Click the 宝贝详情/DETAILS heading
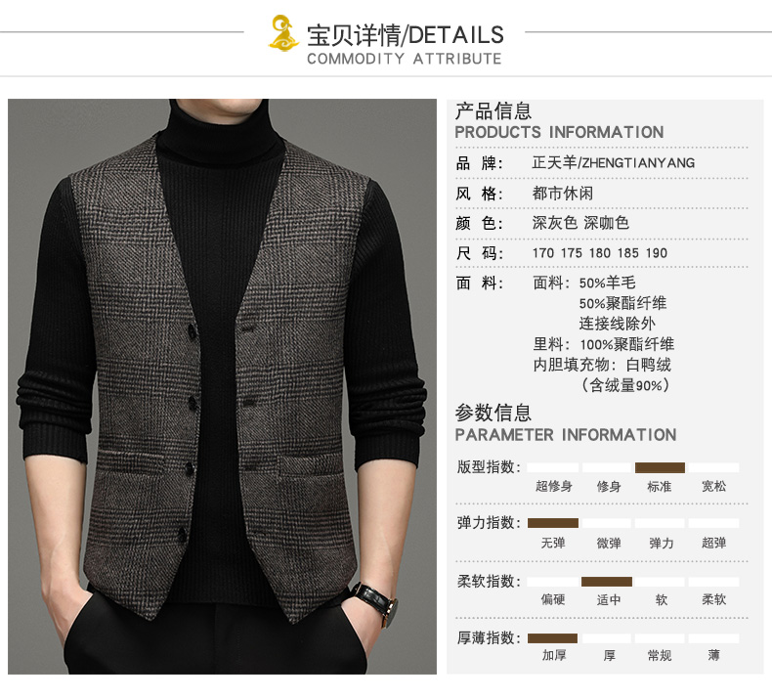Image resolution: width=772 pixels, height=700 pixels. 406,34
